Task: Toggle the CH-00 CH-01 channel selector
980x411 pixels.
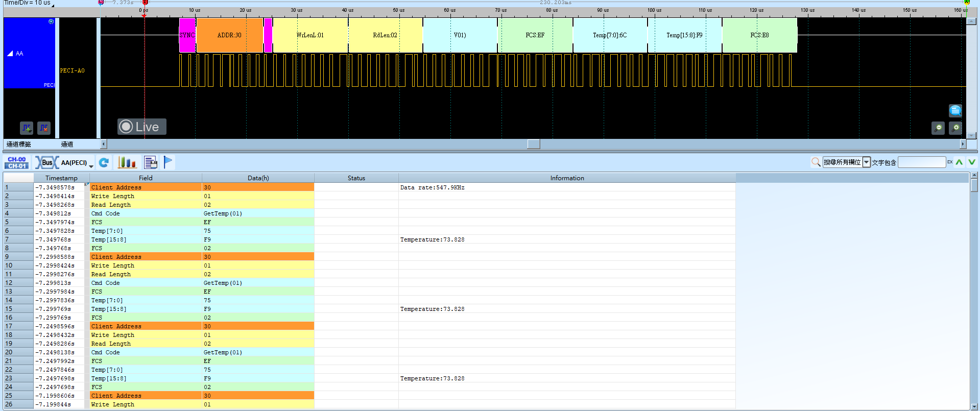Action: click(x=17, y=162)
